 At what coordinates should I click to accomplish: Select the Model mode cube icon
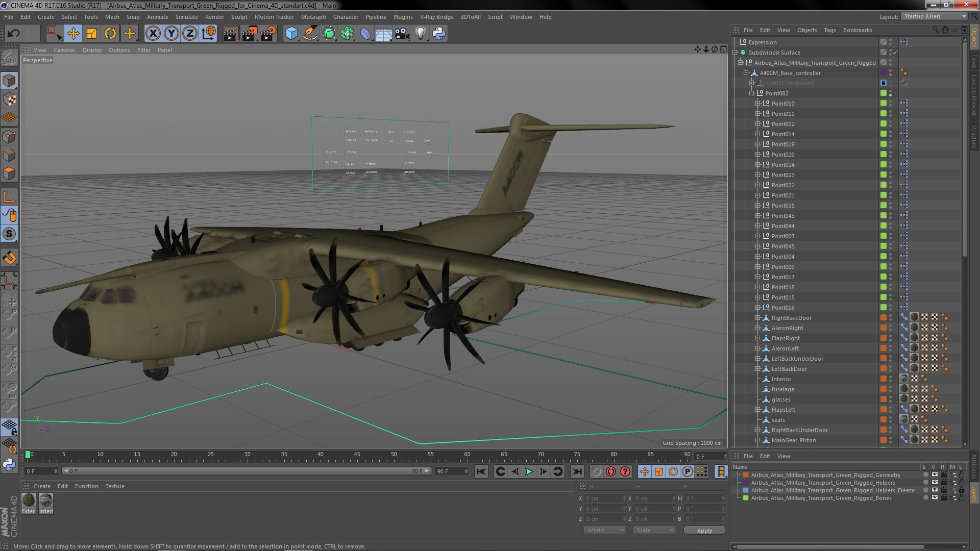tap(9, 81)
